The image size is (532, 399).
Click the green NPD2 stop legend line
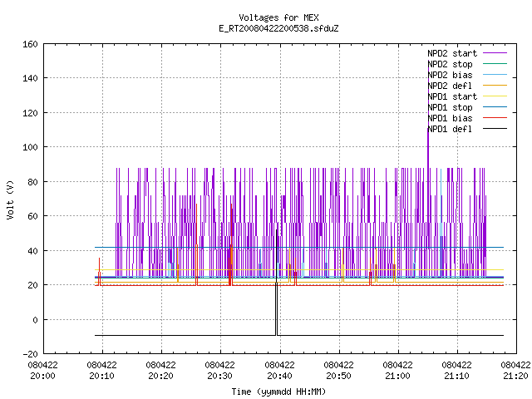coord(495,64)
